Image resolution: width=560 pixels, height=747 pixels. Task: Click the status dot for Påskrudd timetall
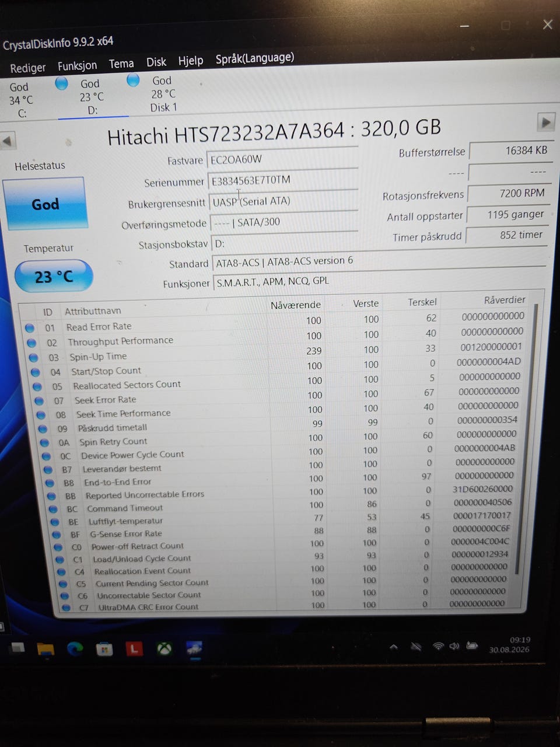(x=43, y=429)
